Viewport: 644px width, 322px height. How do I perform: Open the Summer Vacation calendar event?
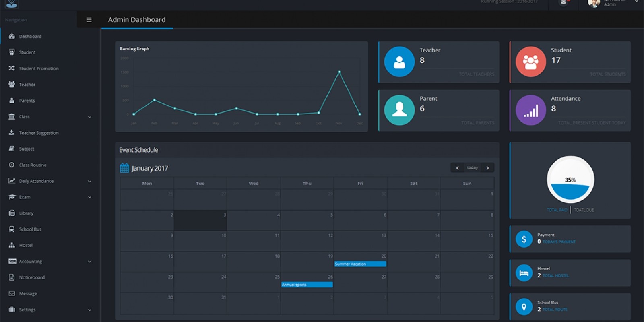pos(360,264)
